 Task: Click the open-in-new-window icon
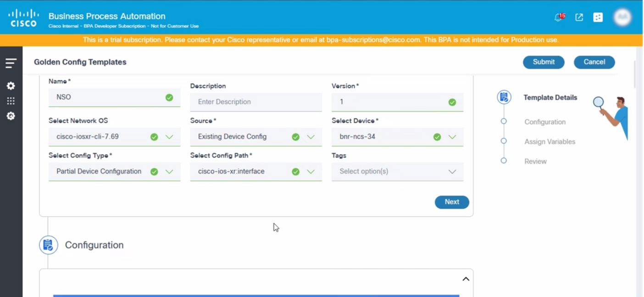coord(579,17)
